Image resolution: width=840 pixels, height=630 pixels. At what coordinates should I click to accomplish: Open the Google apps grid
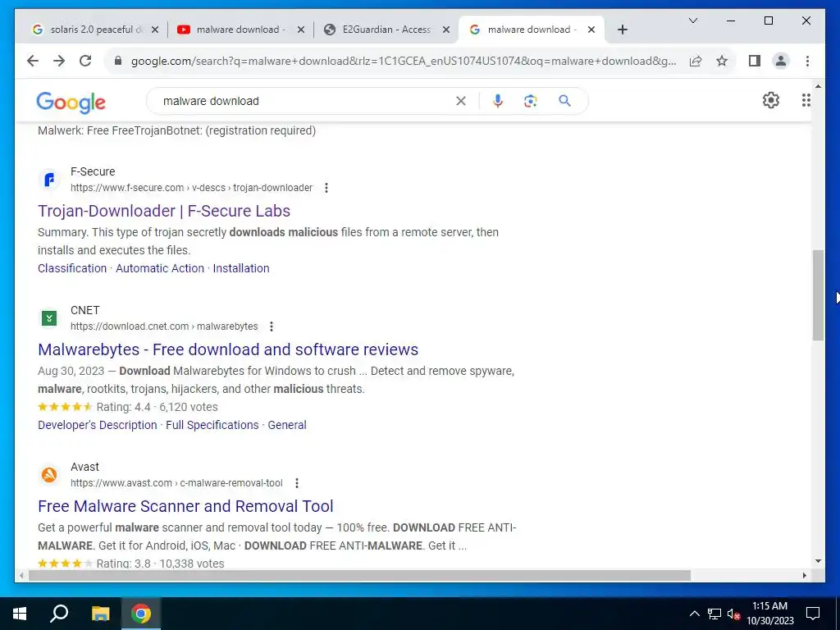click(x=806, y=100)
